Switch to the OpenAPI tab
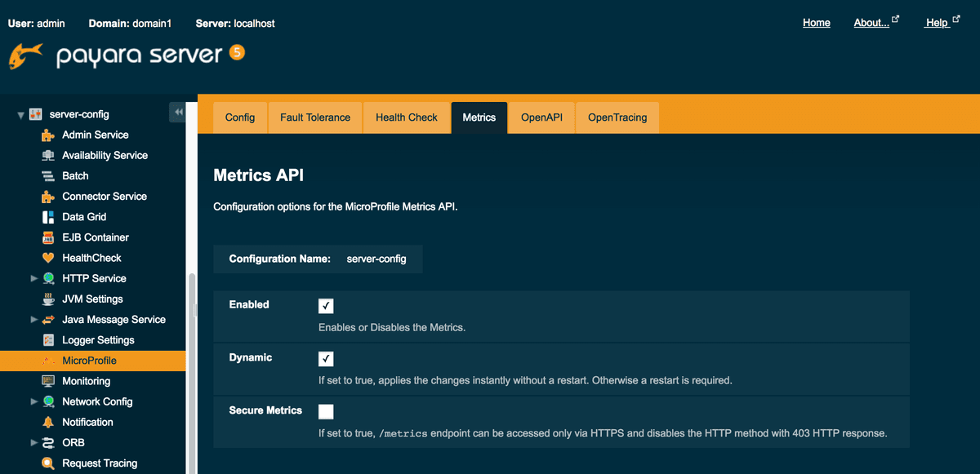 click(x=541, y=117)
